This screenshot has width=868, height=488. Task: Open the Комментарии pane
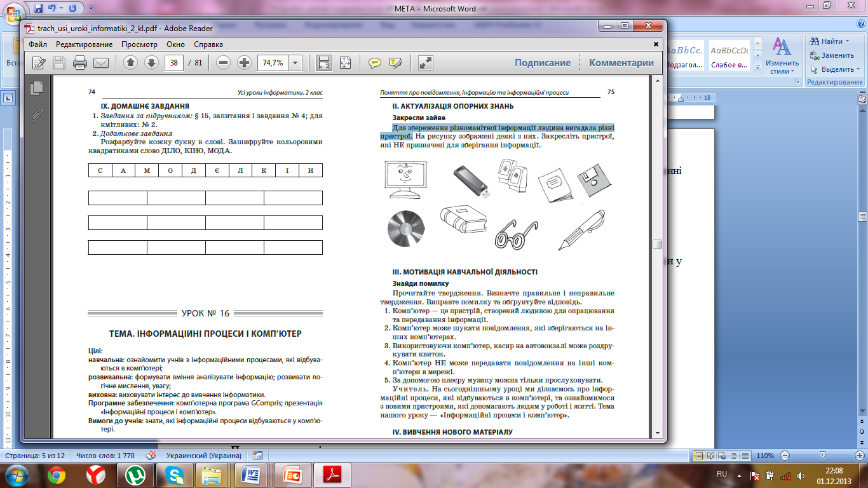621,63
